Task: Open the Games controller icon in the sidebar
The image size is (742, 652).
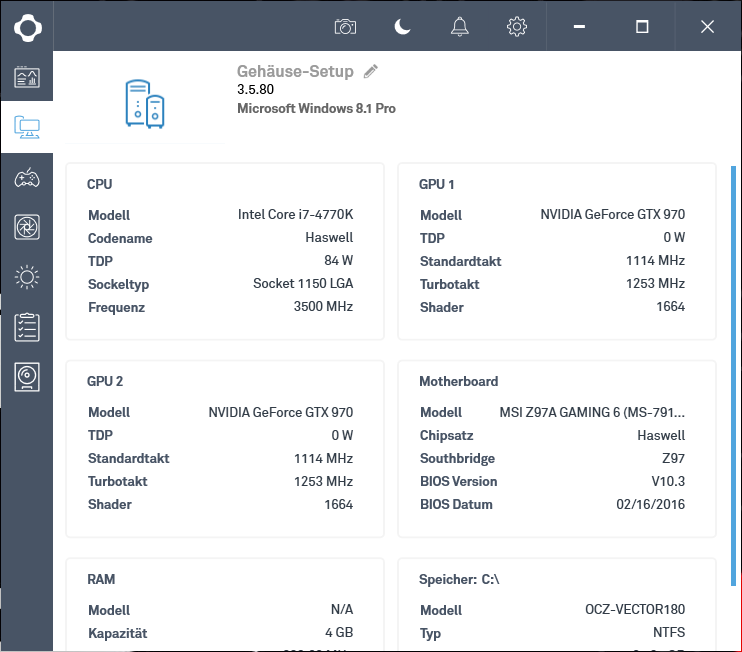Action: (x=27, y=178)
